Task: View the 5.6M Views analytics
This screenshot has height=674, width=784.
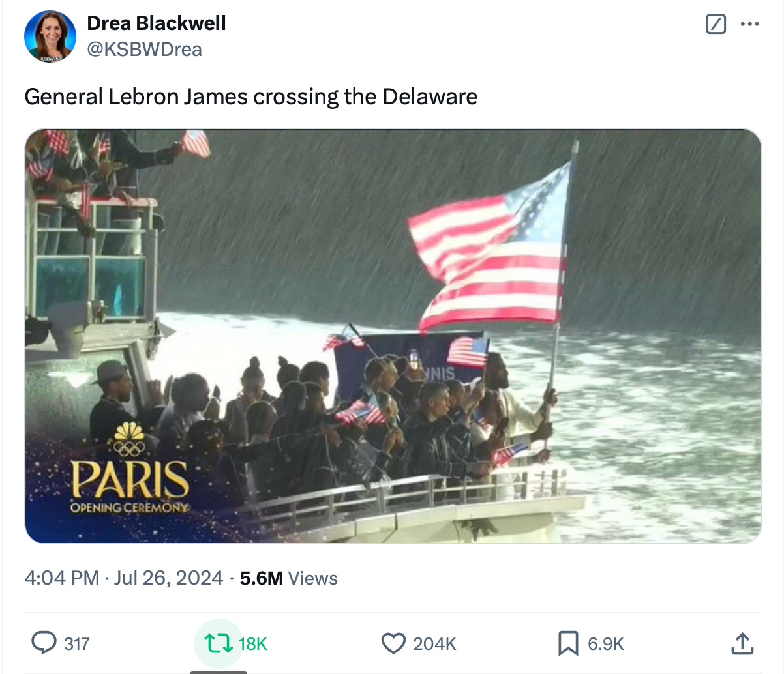Action: (289, 578)
